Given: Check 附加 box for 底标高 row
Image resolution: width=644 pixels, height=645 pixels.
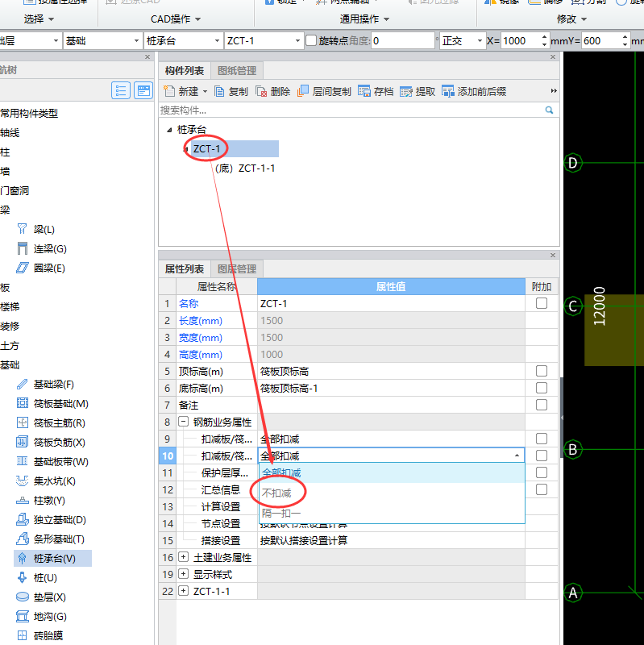Looking at the screenshot, I should click(x=542, y=388).
